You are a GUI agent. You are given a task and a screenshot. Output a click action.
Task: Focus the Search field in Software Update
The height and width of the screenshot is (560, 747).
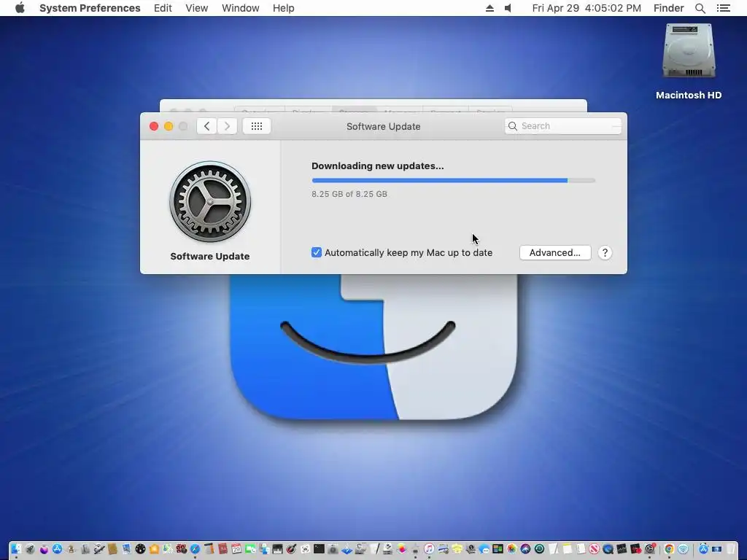pos(563,126)
